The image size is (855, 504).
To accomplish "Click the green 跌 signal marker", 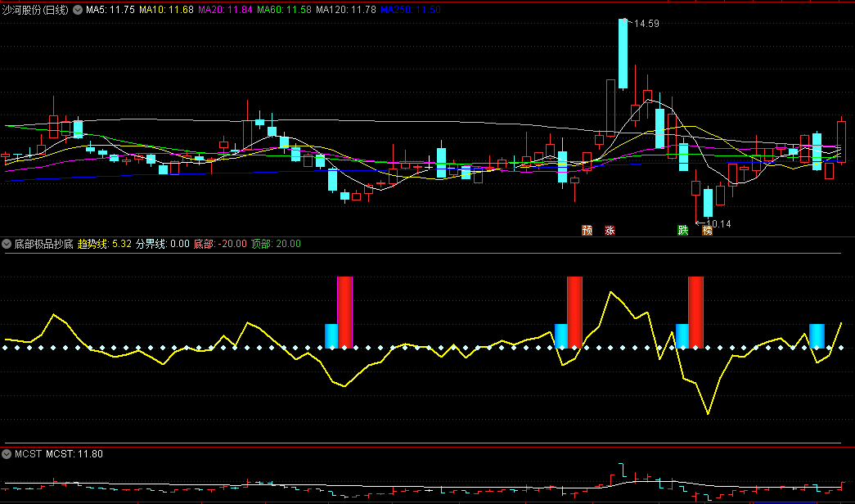I will click(682, 230).
